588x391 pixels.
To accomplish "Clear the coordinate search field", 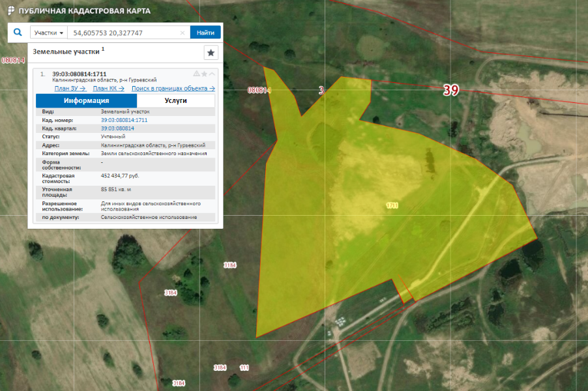I will pyautogui.click(x=183, y=33).
